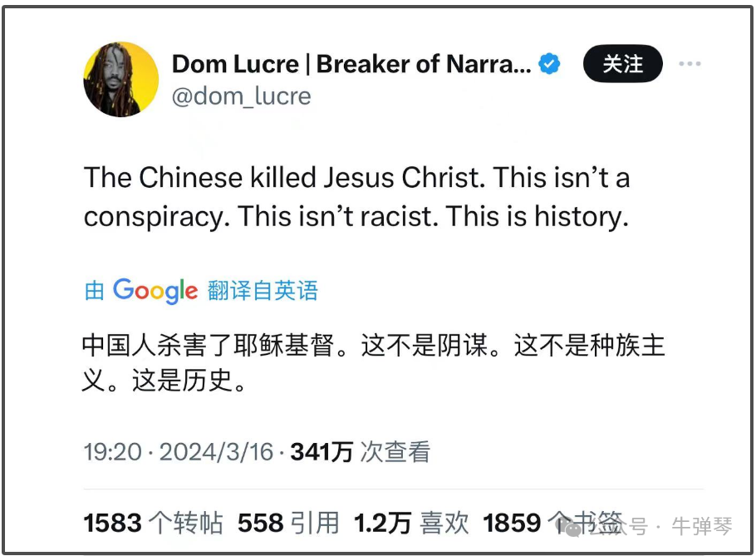
Task: Click the English tweet text body
Action: (x=357, y=197)
